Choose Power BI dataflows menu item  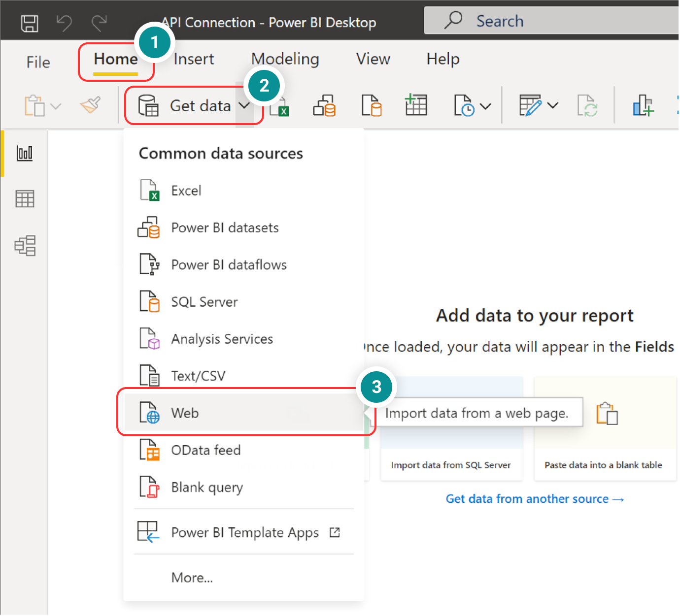pyautogui.click(x=244, y=264)
